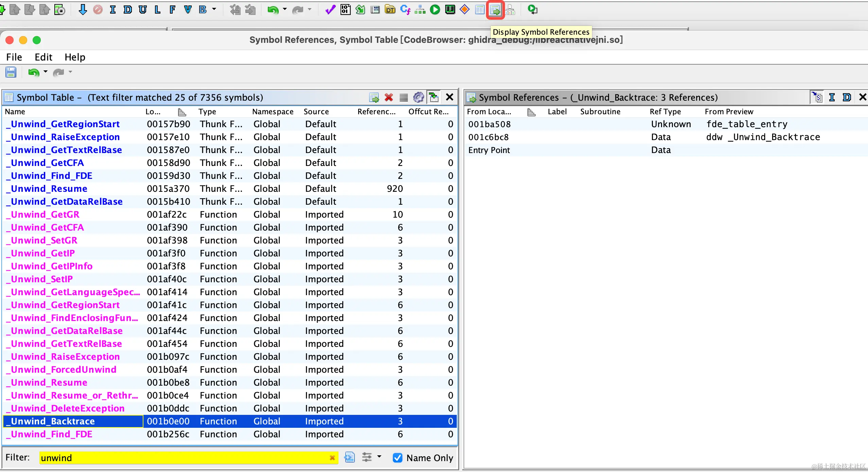868x472 pixels.
Task: Click the unwind text in Filter field
Action: [56, 458]
